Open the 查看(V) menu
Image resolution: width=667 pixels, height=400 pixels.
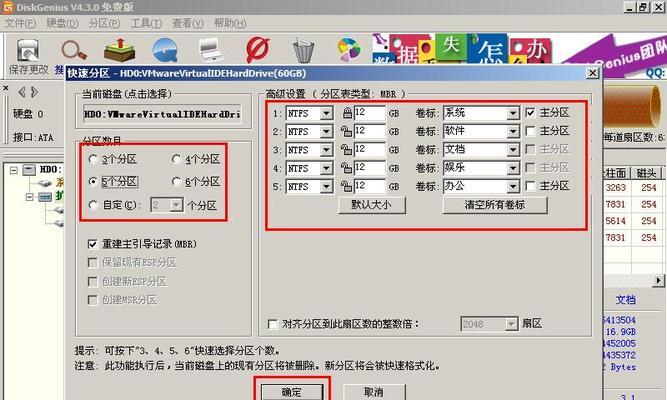pyautogui.click(x=188, y=23)
